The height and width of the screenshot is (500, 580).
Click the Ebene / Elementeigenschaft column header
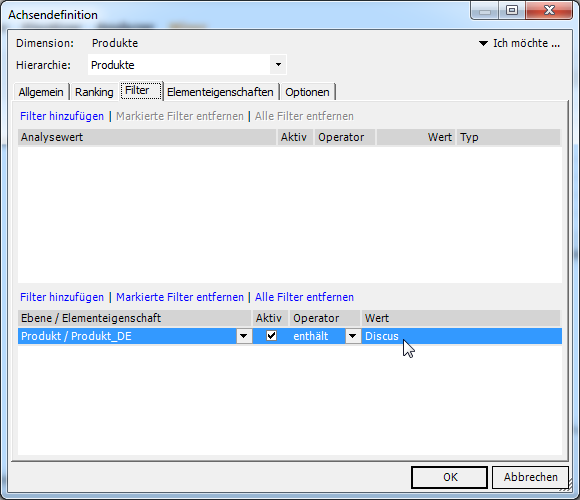[135, 318]
